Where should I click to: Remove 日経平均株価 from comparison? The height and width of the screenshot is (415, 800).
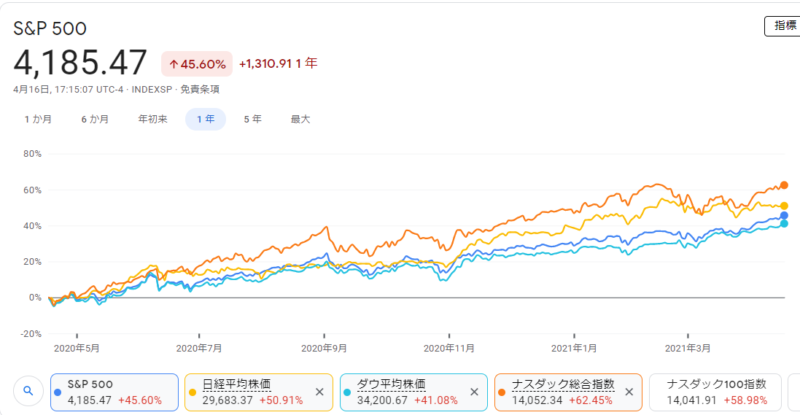pos(319,392)
